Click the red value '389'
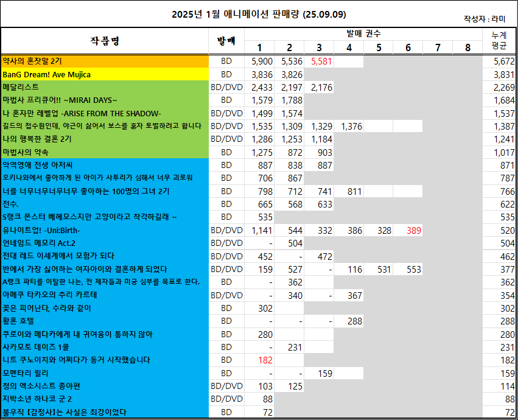Viewport: 518px width, 420px height. [x=414, y=230]
